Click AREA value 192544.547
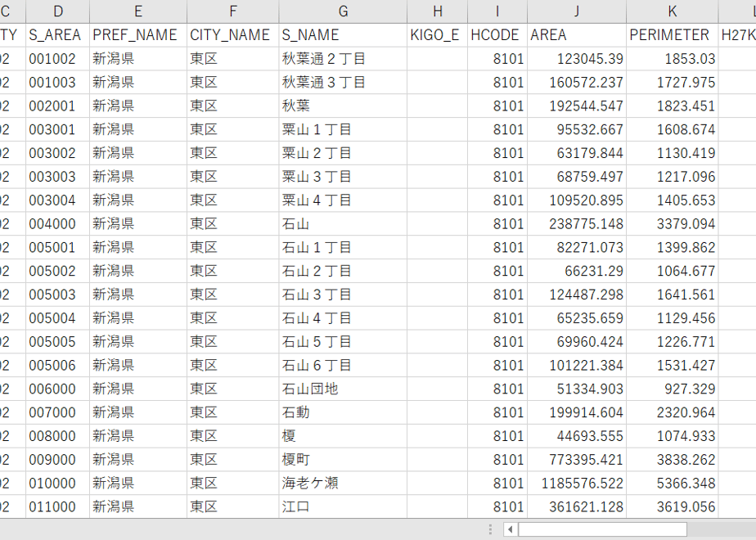Image resolution: width=756 pixels, height=540 pixels. [x=577, y=106]
